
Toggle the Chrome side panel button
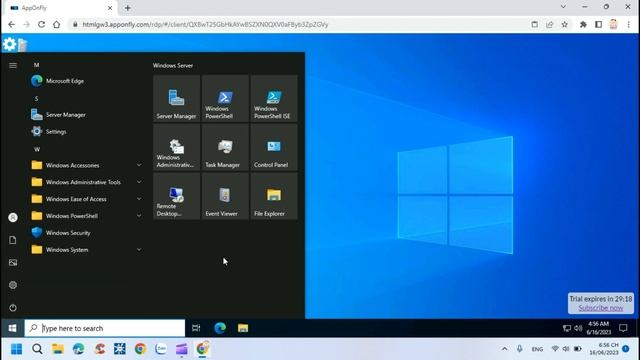pos(598,24)
